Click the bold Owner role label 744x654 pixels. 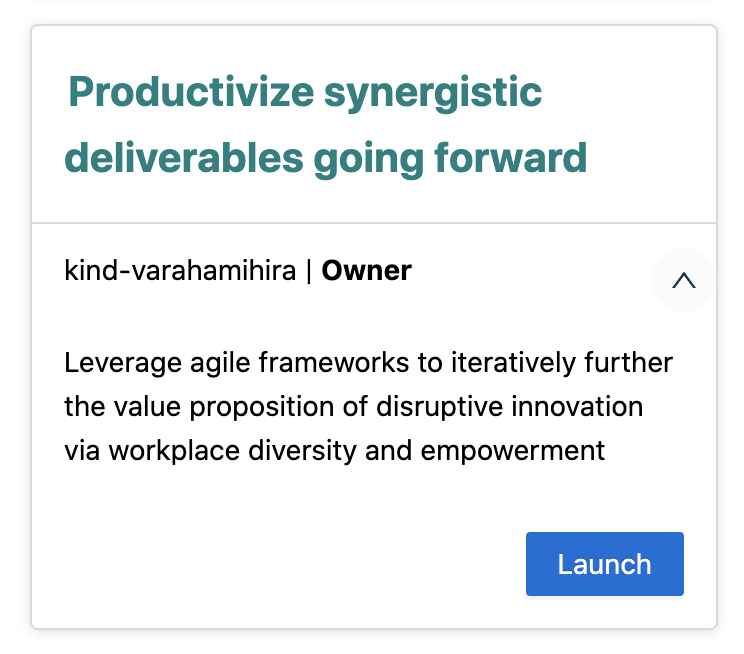point(366,271)
